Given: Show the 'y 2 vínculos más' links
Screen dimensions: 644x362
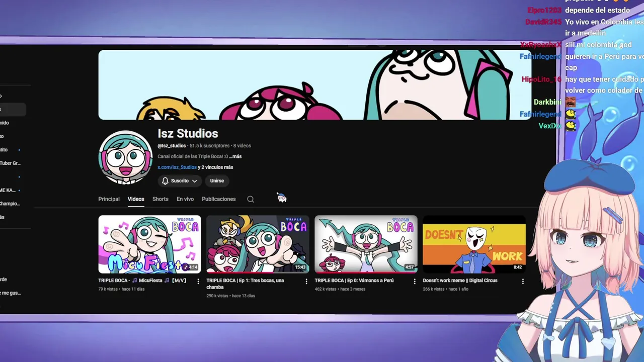Looking at the screenshot, I should tap(215, 167).
